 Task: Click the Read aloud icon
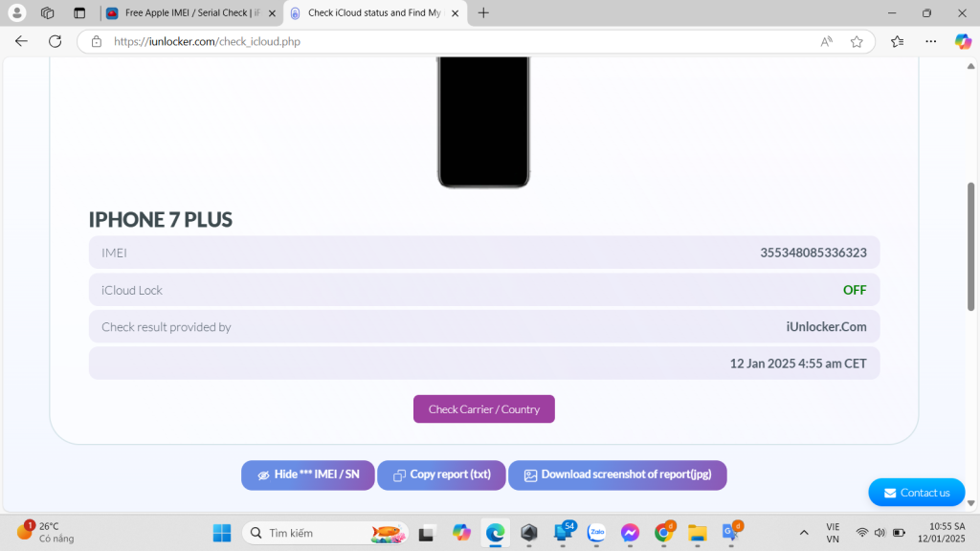(x=826, y=41)
